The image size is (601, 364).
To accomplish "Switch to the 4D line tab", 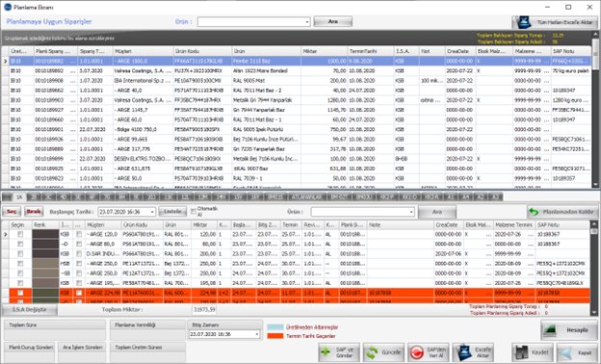I will click(x=64, y=197).
